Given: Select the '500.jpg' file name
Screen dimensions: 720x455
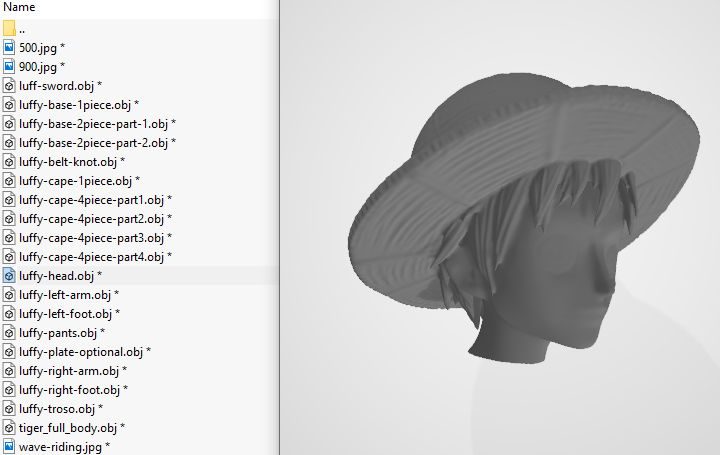Looking at the screenshot, I should pyautogui.click(x=38, y=48).
